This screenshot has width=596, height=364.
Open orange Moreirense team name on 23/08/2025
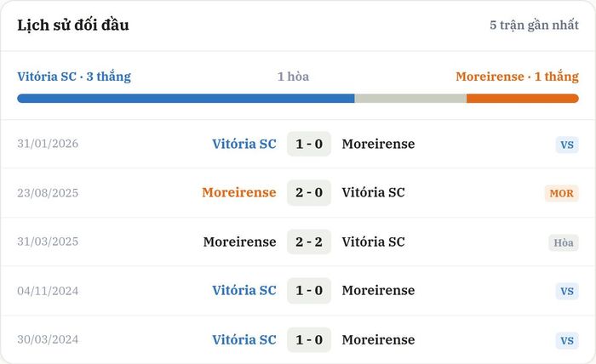pos(239,192)
